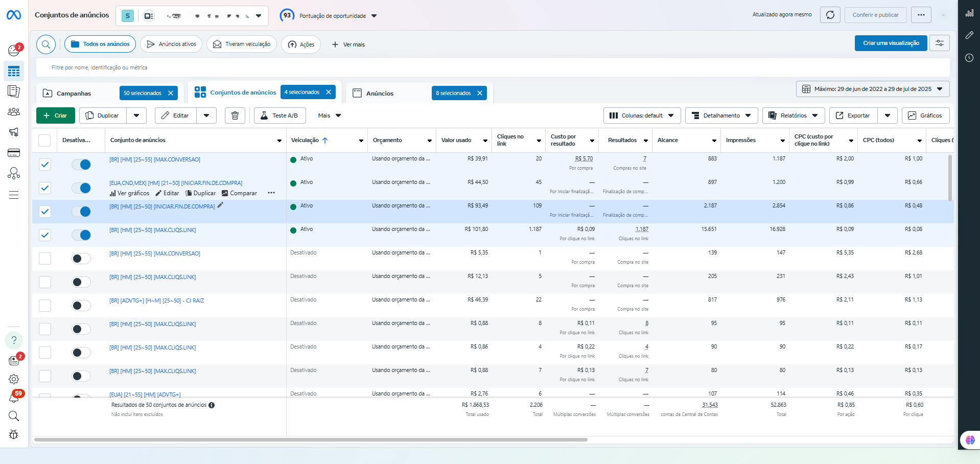Open the campaigns table icon in left sidebar
The height and width of the screenshot is (464, 980).
[x=14, y=71]
